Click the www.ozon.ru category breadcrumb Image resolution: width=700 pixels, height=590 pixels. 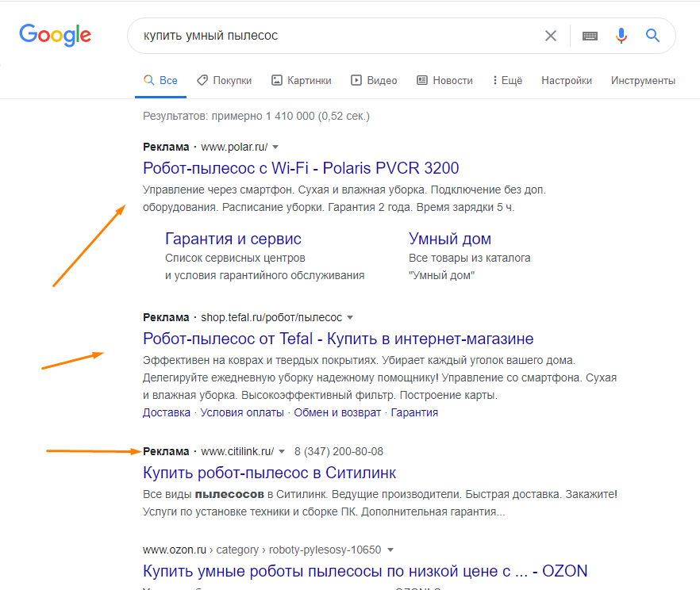click(262, 550)
